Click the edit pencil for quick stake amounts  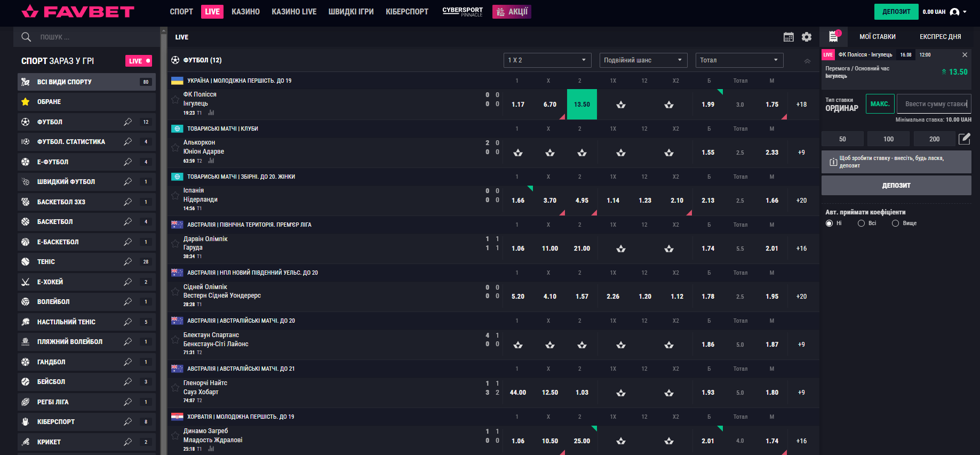(964, 139)
